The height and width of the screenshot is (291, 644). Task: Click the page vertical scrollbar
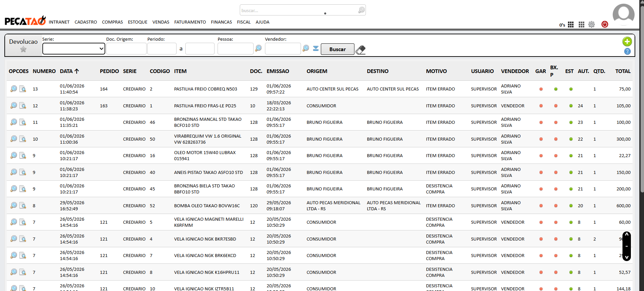point(642,99)
